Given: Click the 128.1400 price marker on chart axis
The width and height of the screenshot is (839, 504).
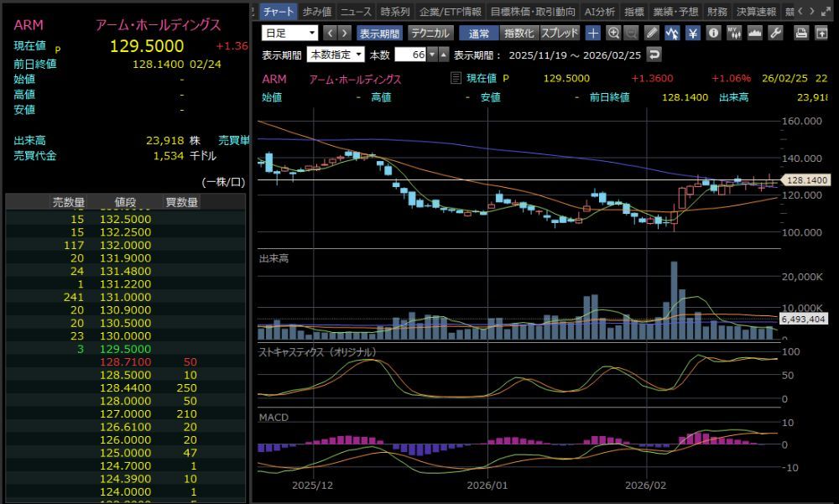Looking at the screenshot, I should tap(806, 180).
